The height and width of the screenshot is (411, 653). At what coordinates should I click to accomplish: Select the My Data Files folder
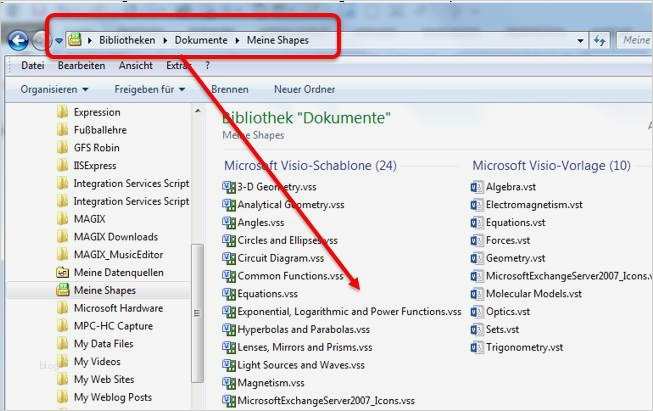point(103,344)
